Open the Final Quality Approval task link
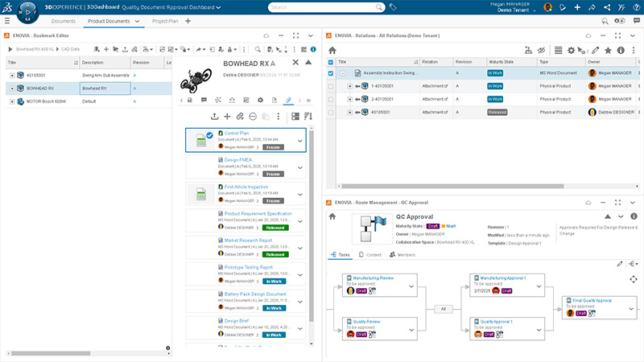 pyautogui.click(x=592, y=300)
